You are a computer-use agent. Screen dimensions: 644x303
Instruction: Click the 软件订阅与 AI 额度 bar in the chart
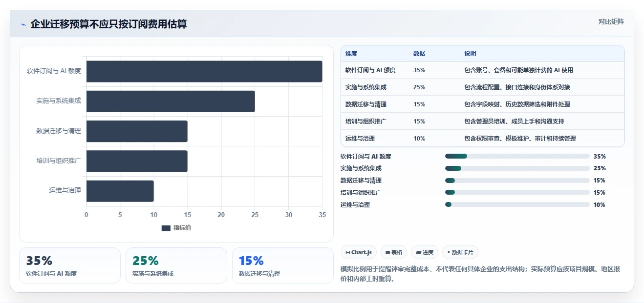point(204,71)
